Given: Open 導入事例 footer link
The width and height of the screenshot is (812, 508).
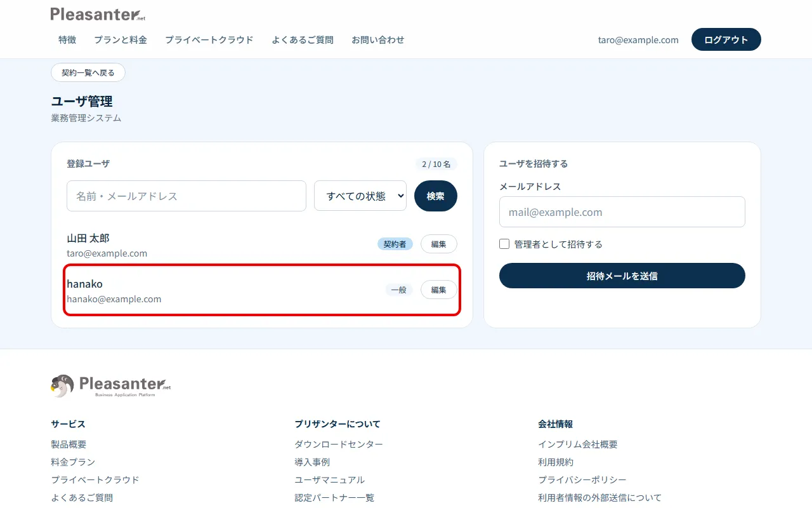Looking at the screenshot, I should pyautogui.click(x=312, y=462).
